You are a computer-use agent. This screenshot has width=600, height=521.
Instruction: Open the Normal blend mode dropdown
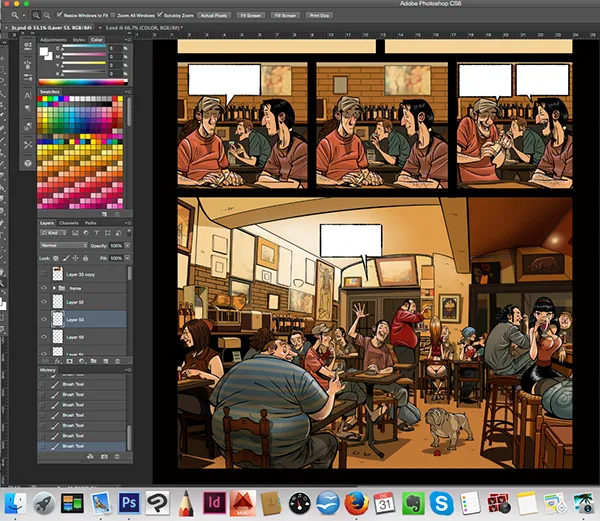[x=64, y=245]
